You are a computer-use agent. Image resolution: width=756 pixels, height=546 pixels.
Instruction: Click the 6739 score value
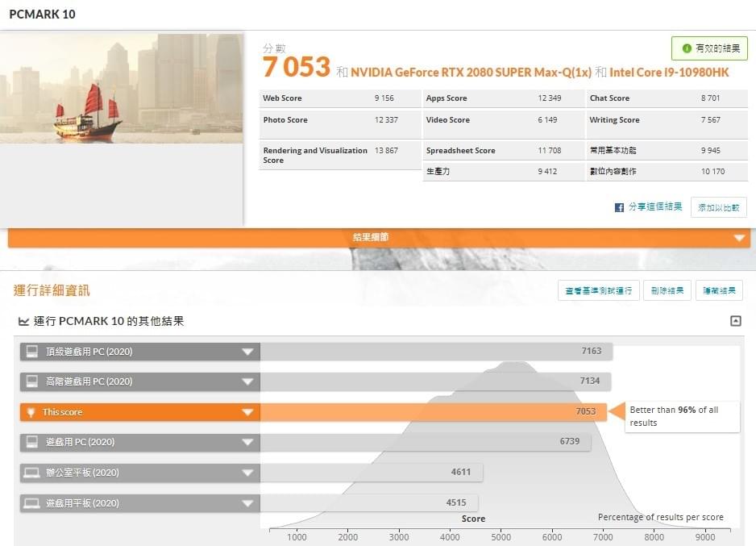tap(569, 441)
